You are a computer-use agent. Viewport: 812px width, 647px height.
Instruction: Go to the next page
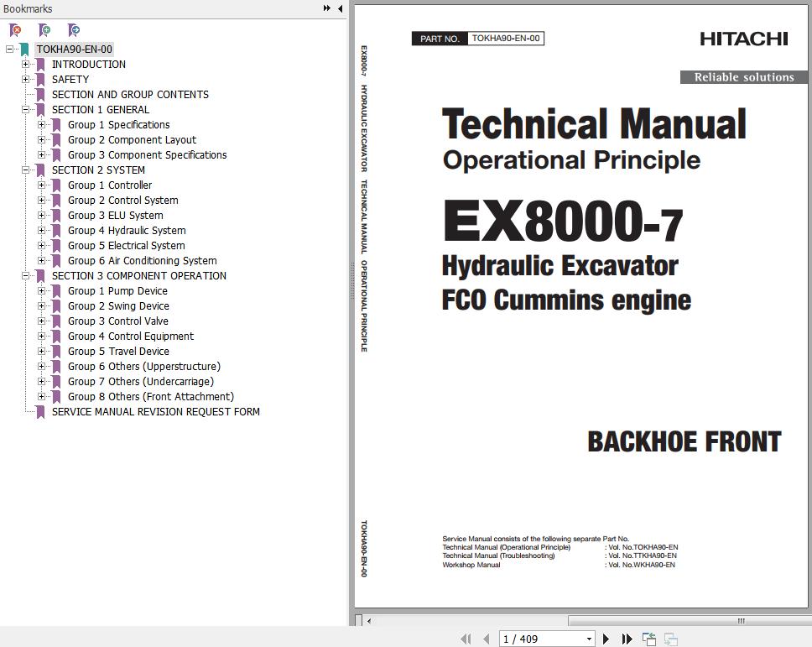coord(606,639)
